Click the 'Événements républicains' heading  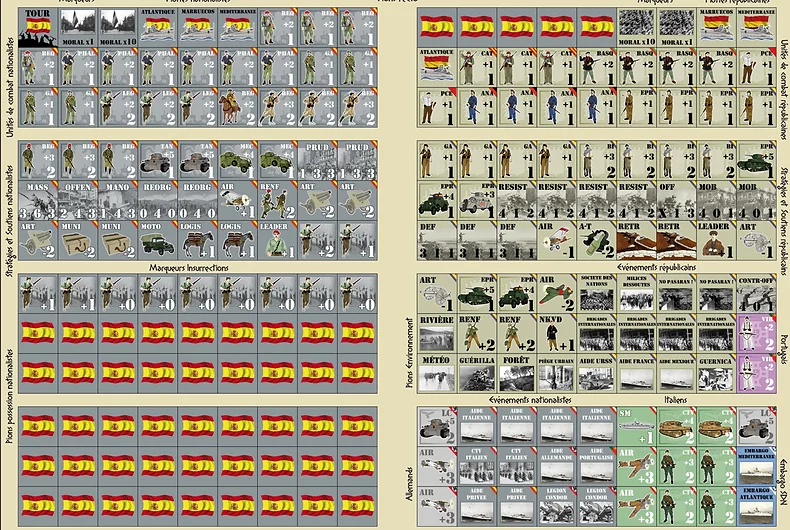(x=656, y=267)
